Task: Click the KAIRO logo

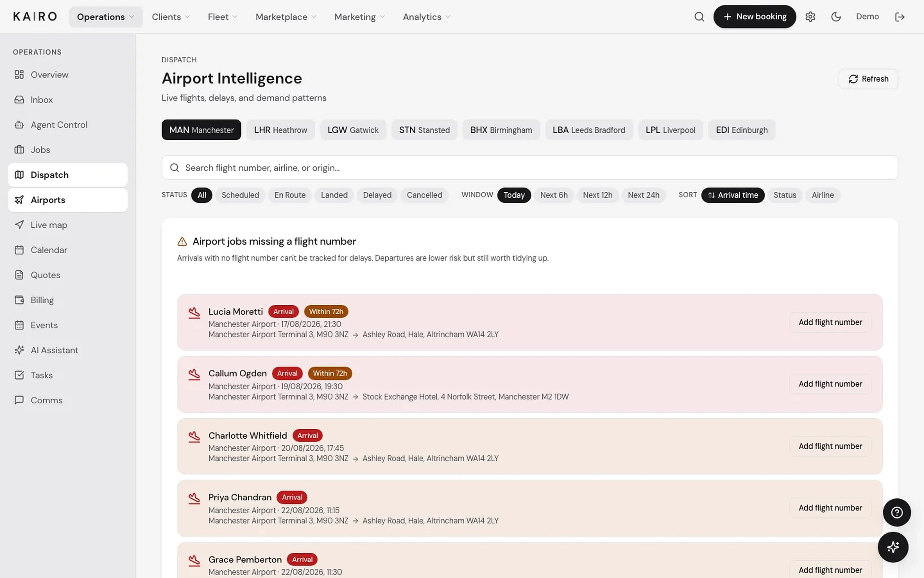Action: (x=35, y=17)
